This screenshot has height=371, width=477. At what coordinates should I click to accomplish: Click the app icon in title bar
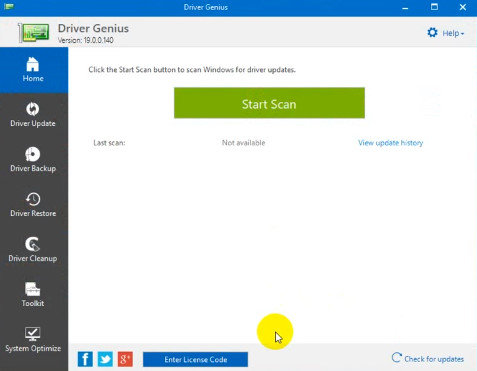click(x=9, y=7)
